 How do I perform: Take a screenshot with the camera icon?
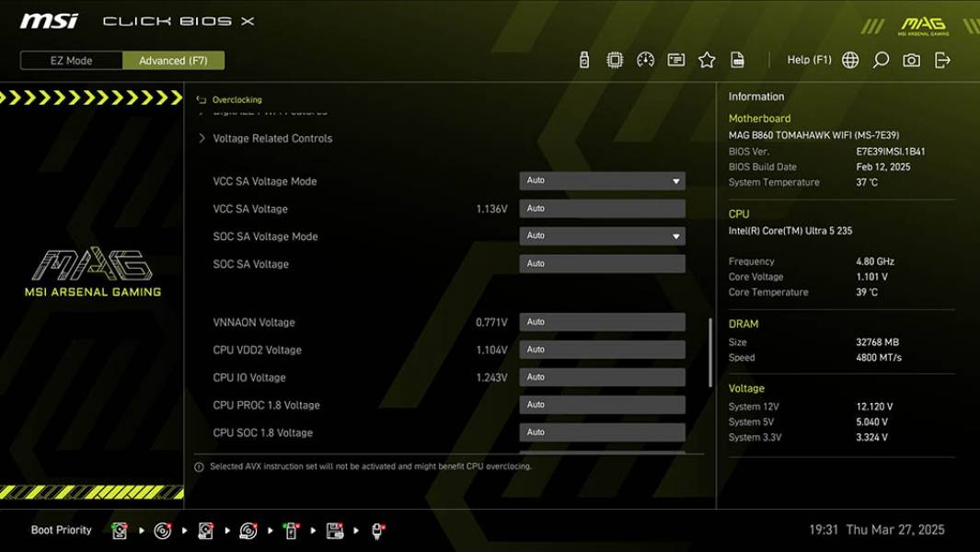pyautogui.click(x=911, y=60)
